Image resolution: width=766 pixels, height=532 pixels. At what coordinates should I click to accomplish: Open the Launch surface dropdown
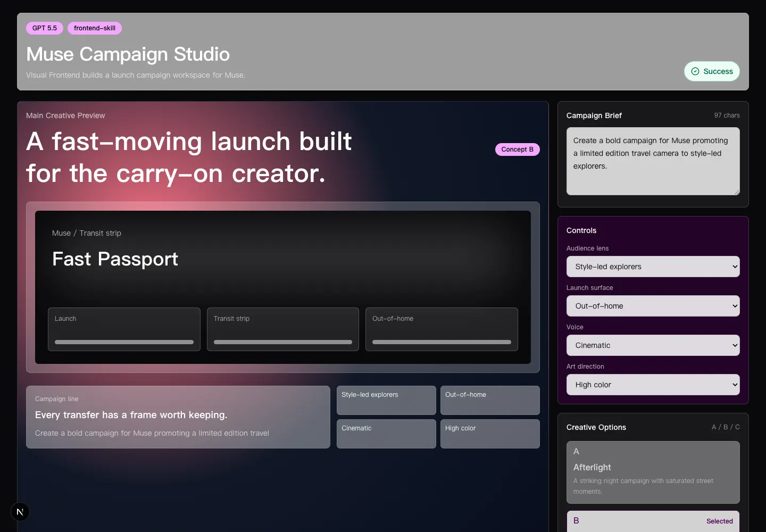pos(653,306)
